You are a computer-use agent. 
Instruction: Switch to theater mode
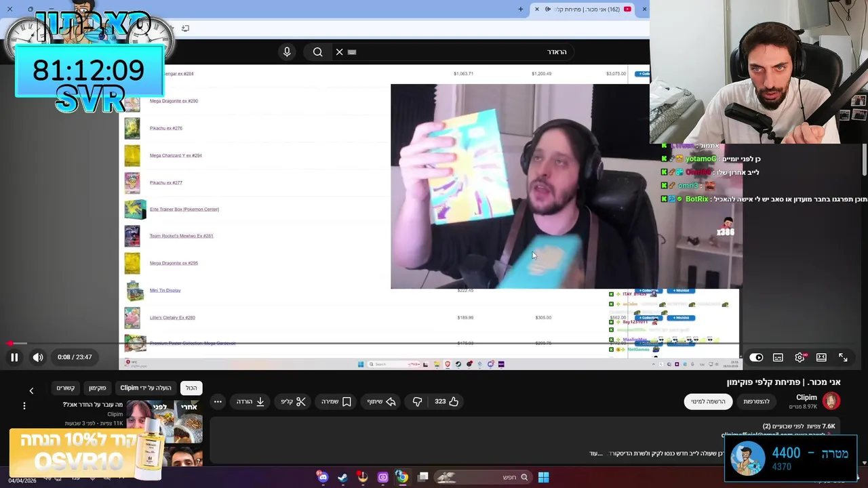click(821, 357)
